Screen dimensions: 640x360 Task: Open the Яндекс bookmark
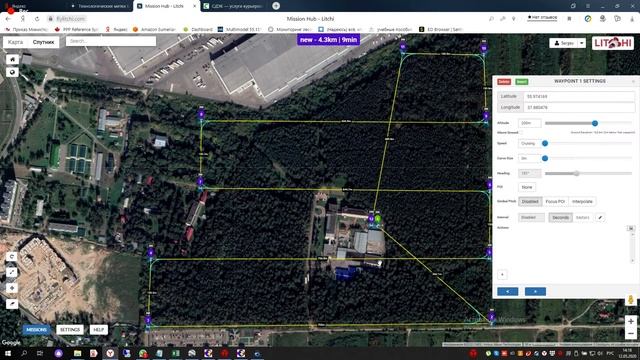[x=117, y=29]
